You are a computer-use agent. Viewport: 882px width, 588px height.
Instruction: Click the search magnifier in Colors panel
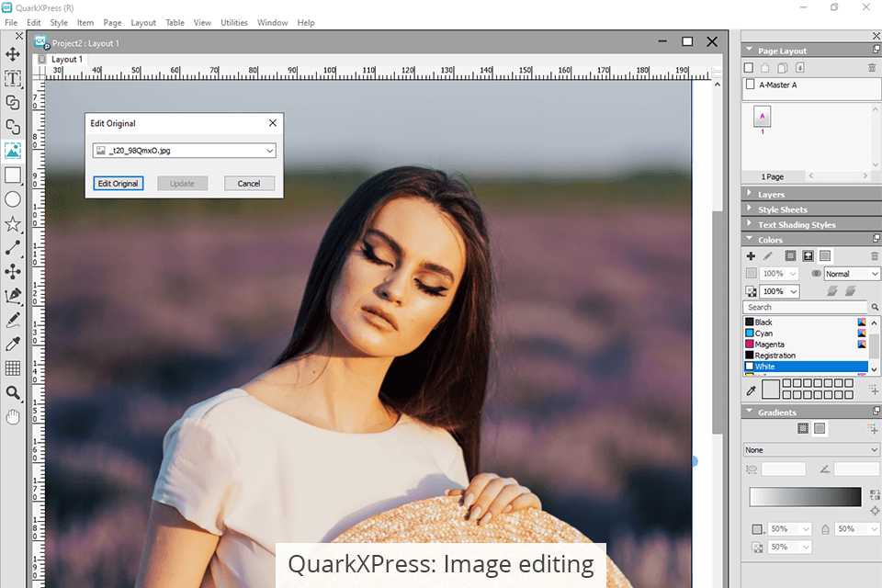tap(875, 307)
